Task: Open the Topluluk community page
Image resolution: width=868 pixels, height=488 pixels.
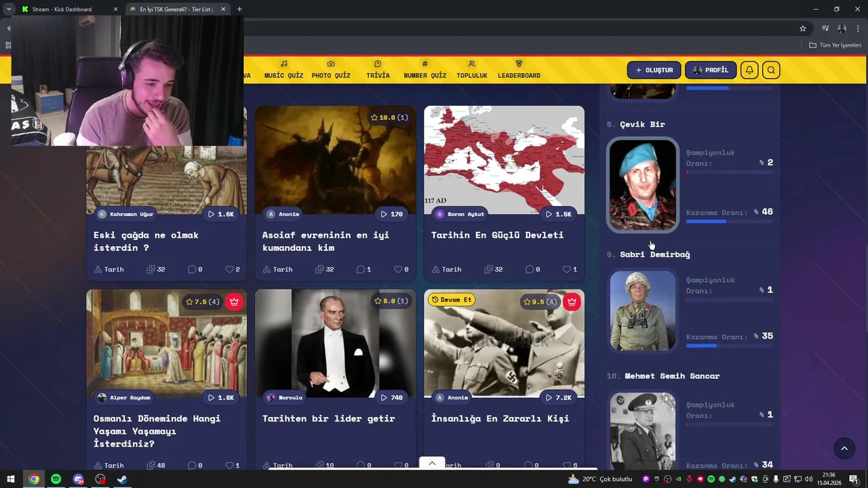Action: (471, 70)
